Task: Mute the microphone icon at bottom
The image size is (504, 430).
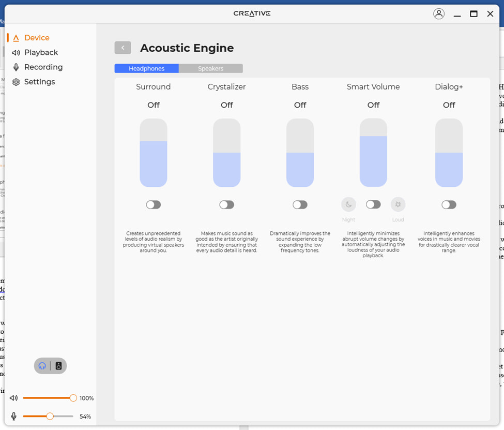Action: pos(14,416)
